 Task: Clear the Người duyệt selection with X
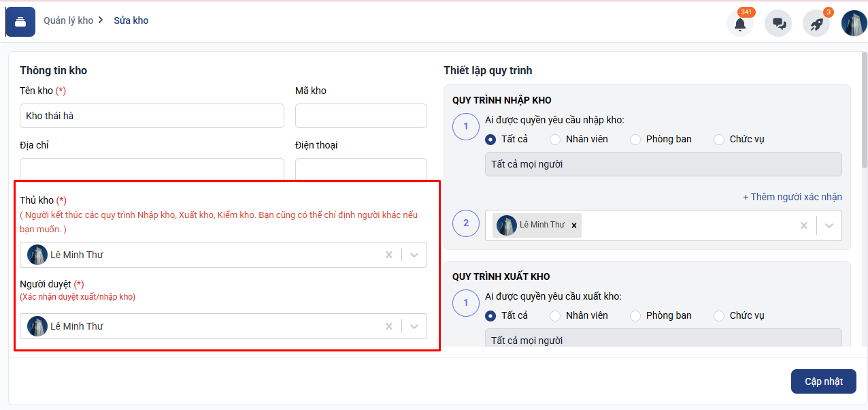(x=389, y=326)
